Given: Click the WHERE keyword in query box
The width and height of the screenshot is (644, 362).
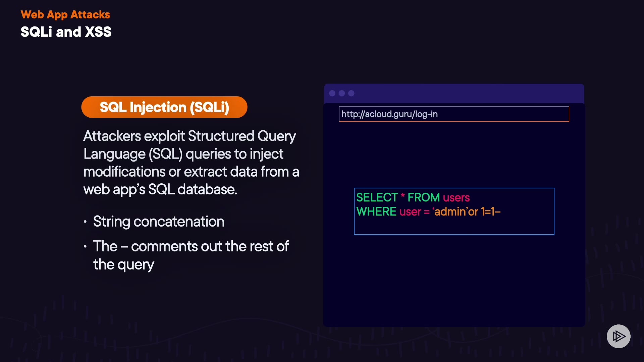Looking at the screenshot, I should pos(376,212).
